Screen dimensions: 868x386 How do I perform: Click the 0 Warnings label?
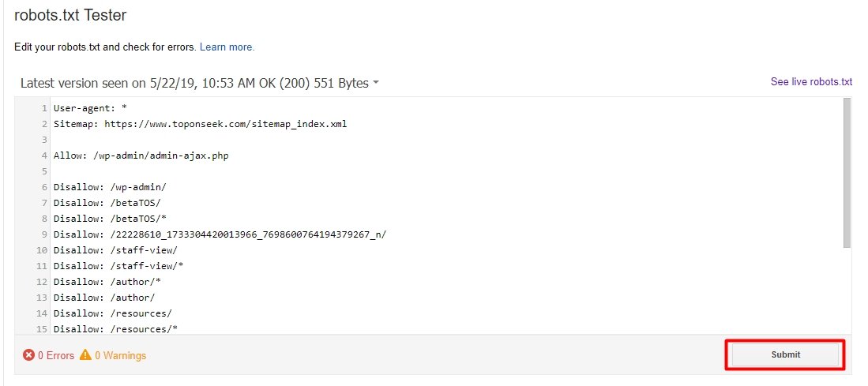(120, 356)
